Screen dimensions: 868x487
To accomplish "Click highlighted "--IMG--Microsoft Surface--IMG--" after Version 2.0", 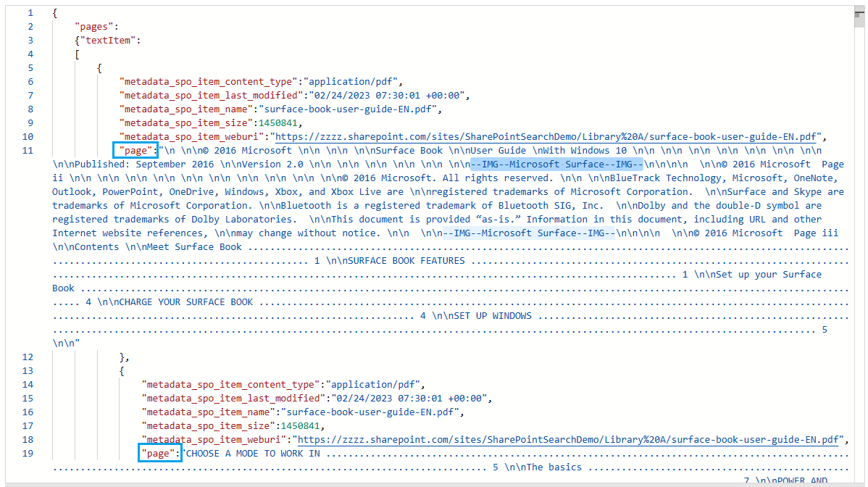I will 557,165.
